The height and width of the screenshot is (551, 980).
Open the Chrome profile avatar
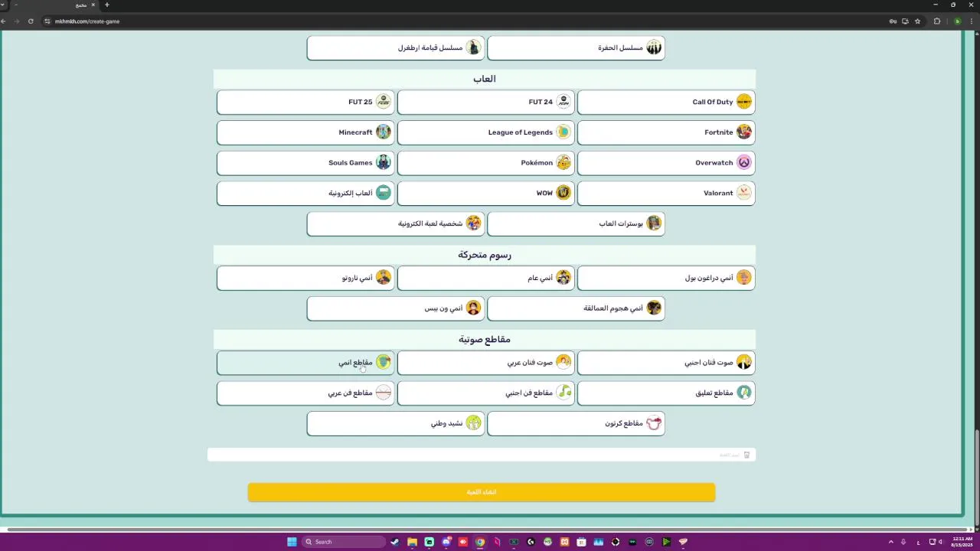957,21
